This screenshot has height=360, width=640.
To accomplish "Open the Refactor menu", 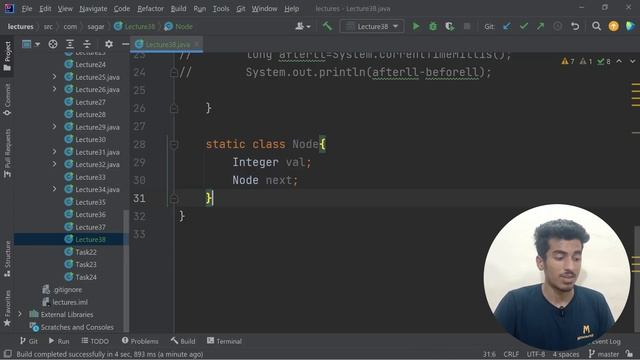I will pyautogui.click(x=150, y=9).
